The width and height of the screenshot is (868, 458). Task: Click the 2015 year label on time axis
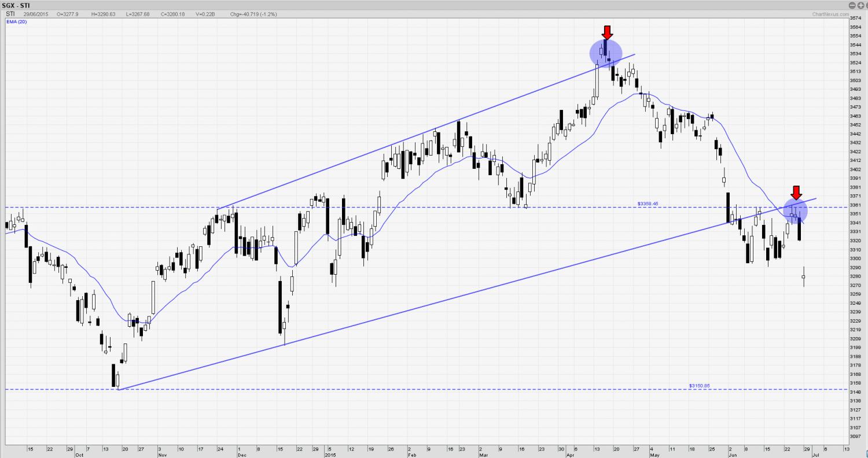tap(329, 455)
